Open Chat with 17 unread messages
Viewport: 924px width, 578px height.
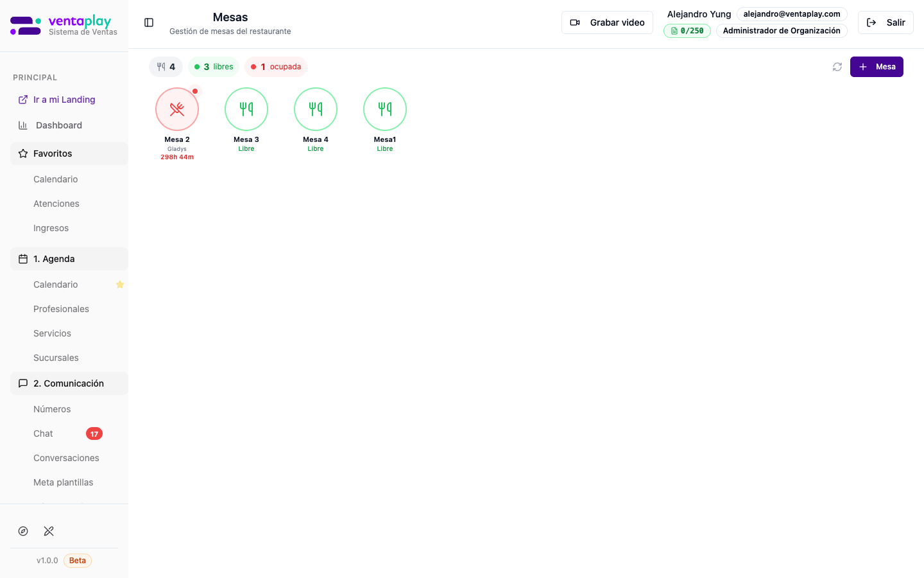(x=44, y=433)
